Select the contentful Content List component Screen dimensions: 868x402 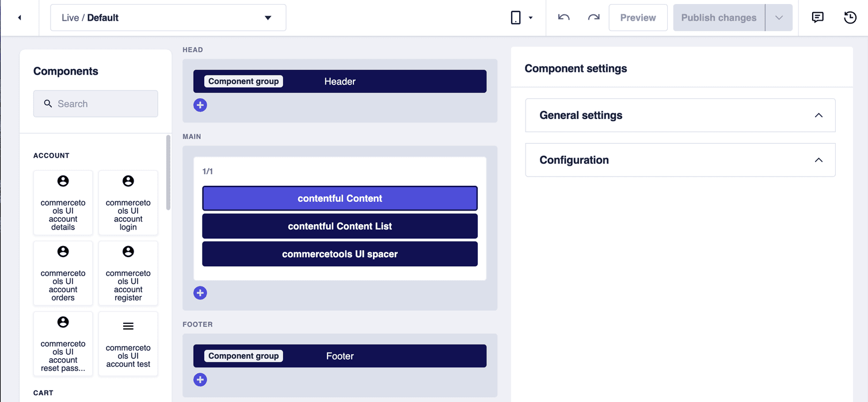click(x=340, y=226)
